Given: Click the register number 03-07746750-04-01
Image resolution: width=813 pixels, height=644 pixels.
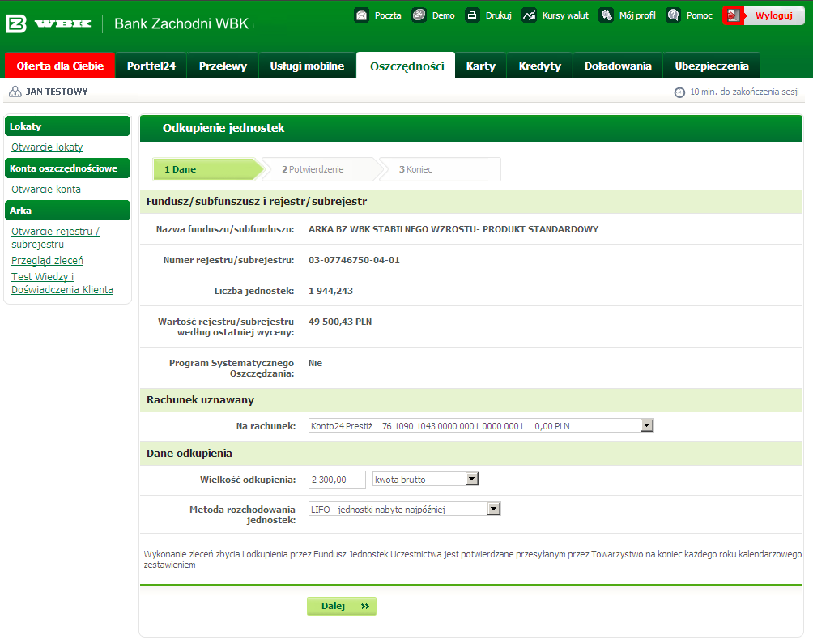Looking at the screenshot, I should [x=354, y=260].
